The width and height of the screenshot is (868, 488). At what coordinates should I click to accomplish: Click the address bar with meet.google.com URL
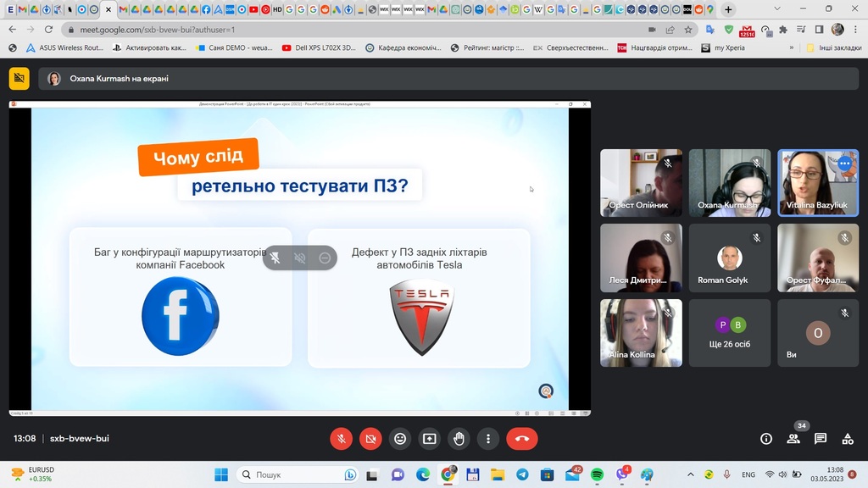pyautogui.click(x=339, y=29)
